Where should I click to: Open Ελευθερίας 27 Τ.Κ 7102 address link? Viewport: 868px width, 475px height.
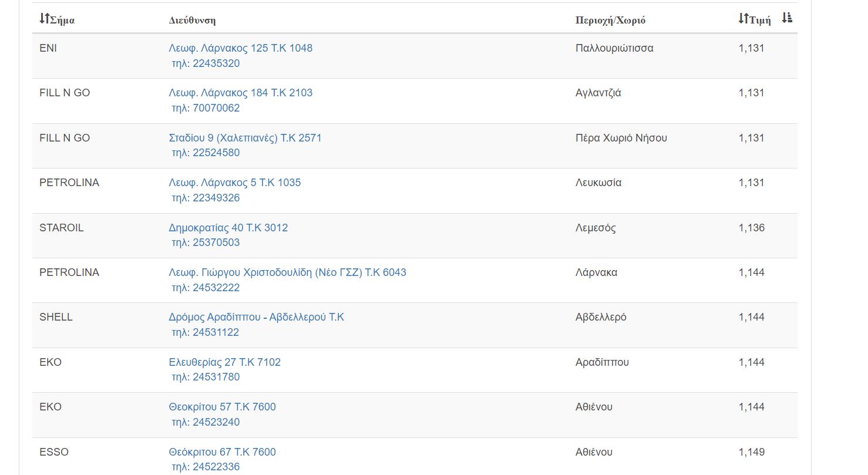[x=224, y=362]
